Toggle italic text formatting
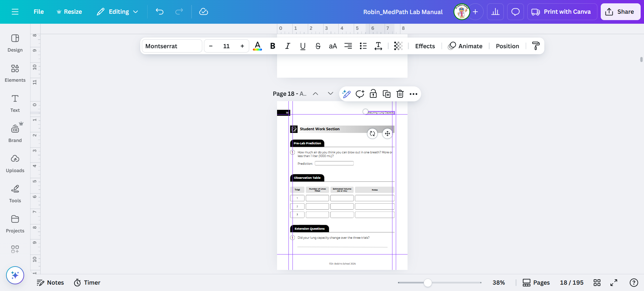Viewport: 644px width, 291px height. coord(287,46)
